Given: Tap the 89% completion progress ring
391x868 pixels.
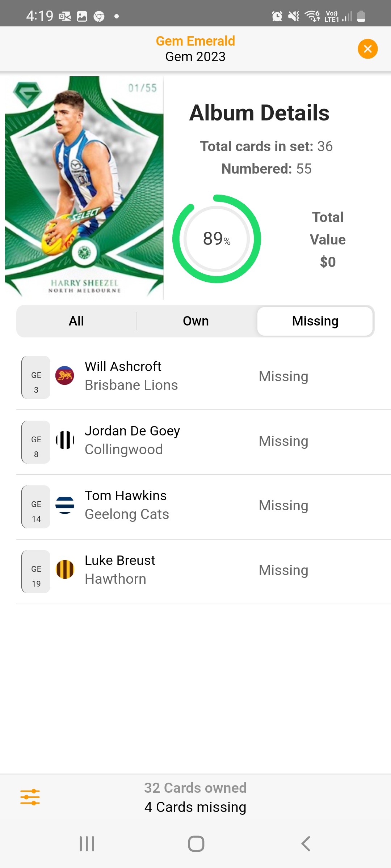Looking at the screenshot, I should 216,239.
